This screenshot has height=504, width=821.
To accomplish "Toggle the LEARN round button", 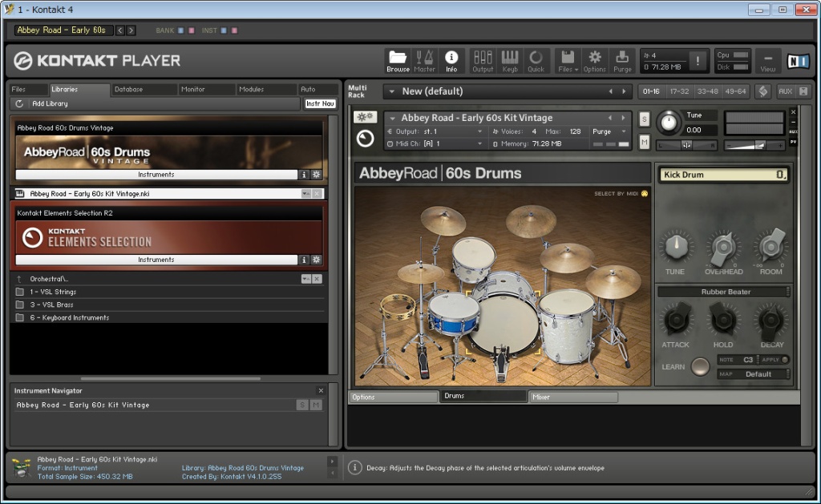I will pos(700,366).
